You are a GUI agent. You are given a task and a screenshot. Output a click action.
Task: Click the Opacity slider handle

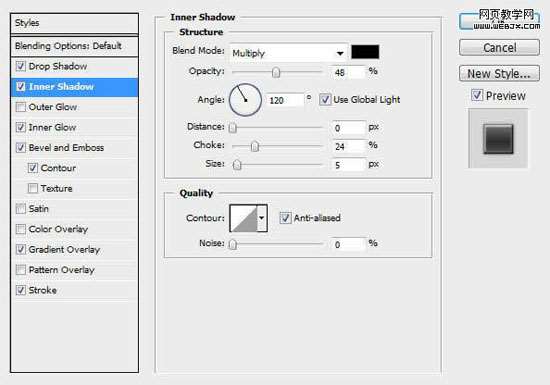point(276,72)
